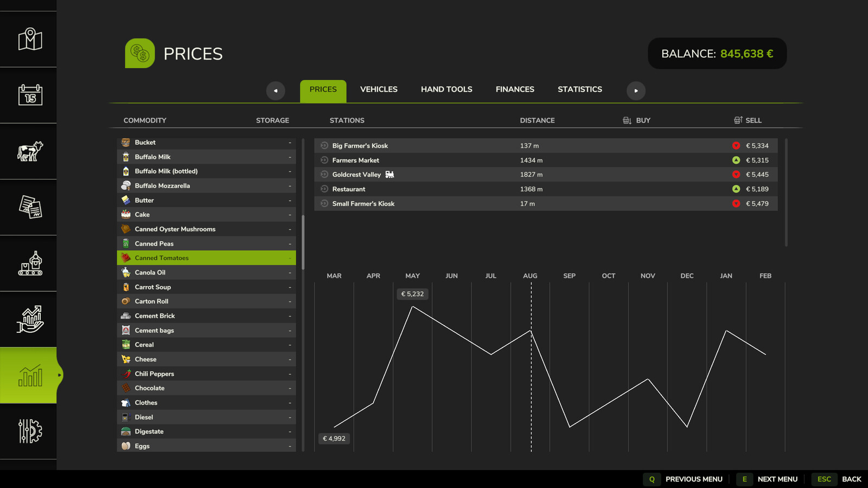Click the green Prices coin icon
This screenshot has width=868, height=488.
coord(140,53)
